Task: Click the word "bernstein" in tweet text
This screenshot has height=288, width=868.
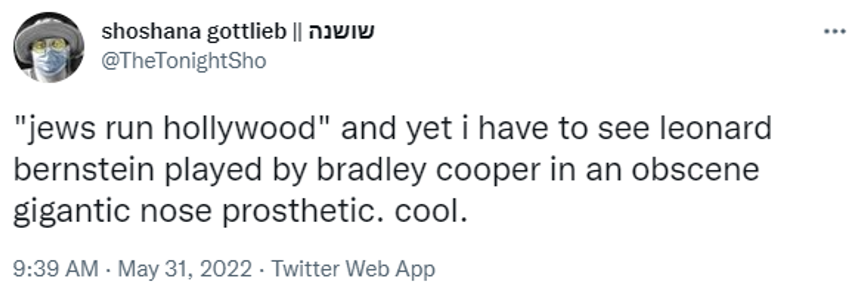Action: coord(84,169)
